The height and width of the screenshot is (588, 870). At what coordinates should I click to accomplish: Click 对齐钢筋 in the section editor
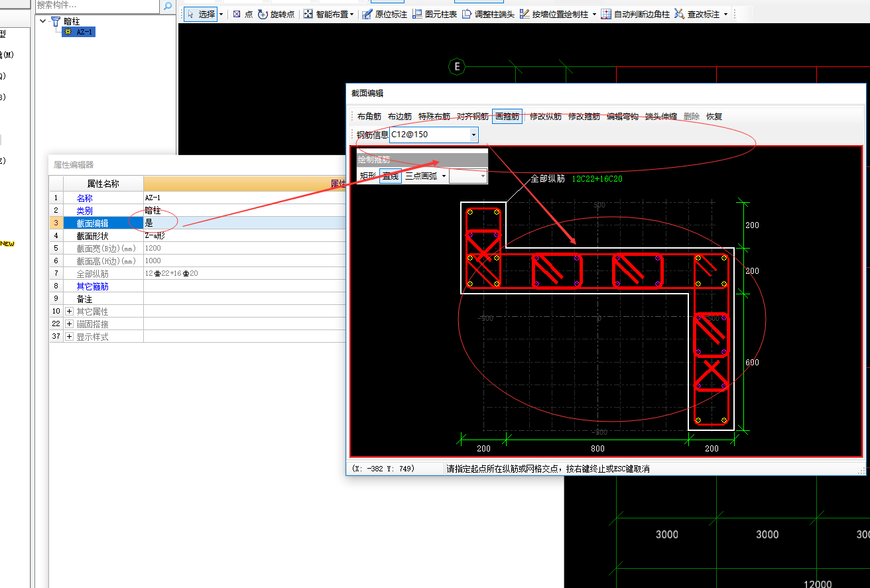pos(473,117)
